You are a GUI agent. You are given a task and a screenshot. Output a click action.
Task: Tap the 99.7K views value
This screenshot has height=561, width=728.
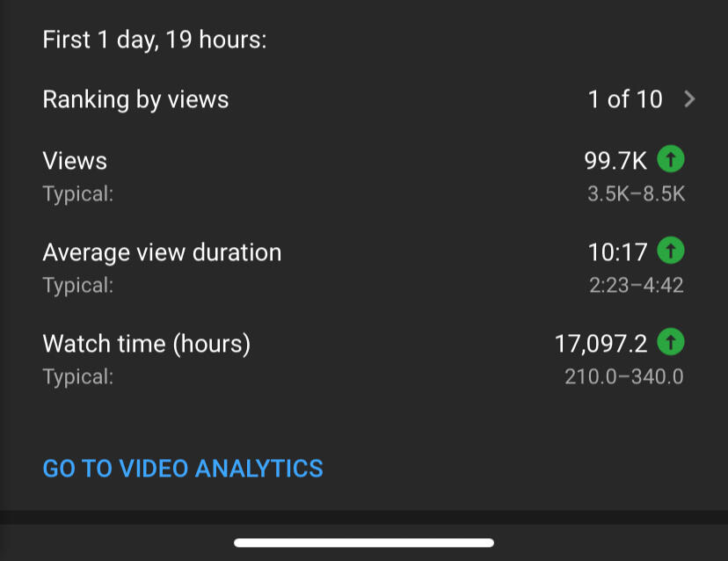(x=615, y=161)
